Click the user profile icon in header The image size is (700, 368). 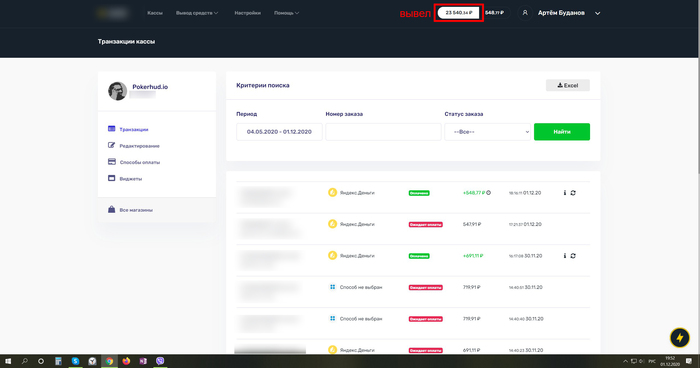[525, 13]
